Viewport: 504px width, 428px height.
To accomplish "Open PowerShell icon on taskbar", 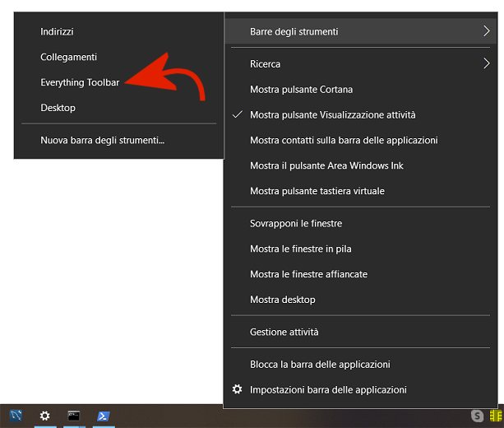I will pos(104,416).
